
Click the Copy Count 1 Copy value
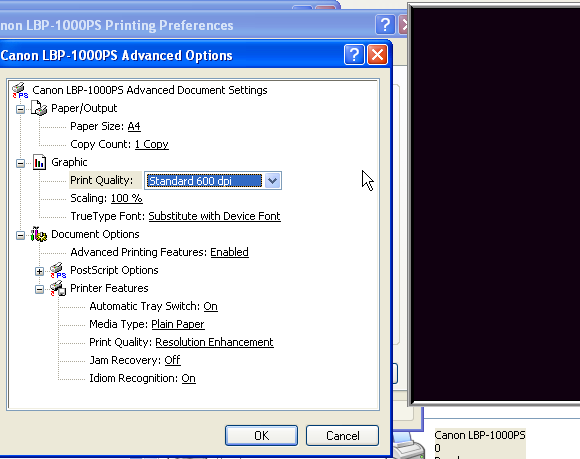[152, 144]
